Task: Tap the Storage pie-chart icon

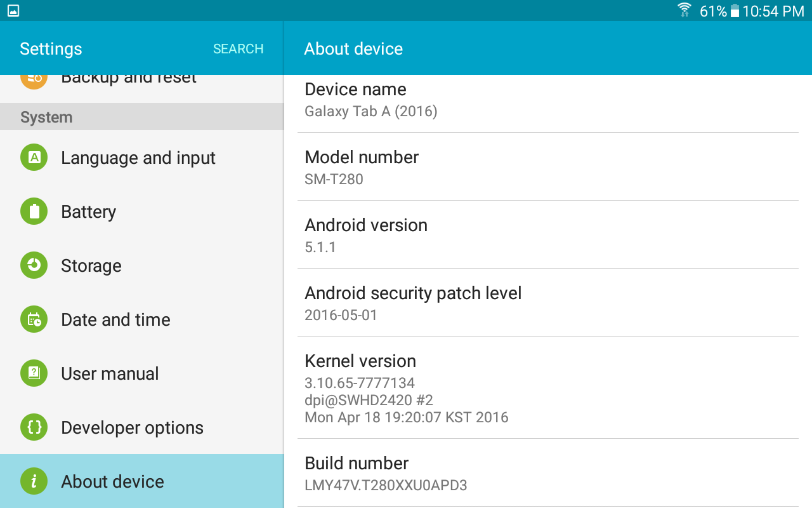Action: (x=34, y=265)
